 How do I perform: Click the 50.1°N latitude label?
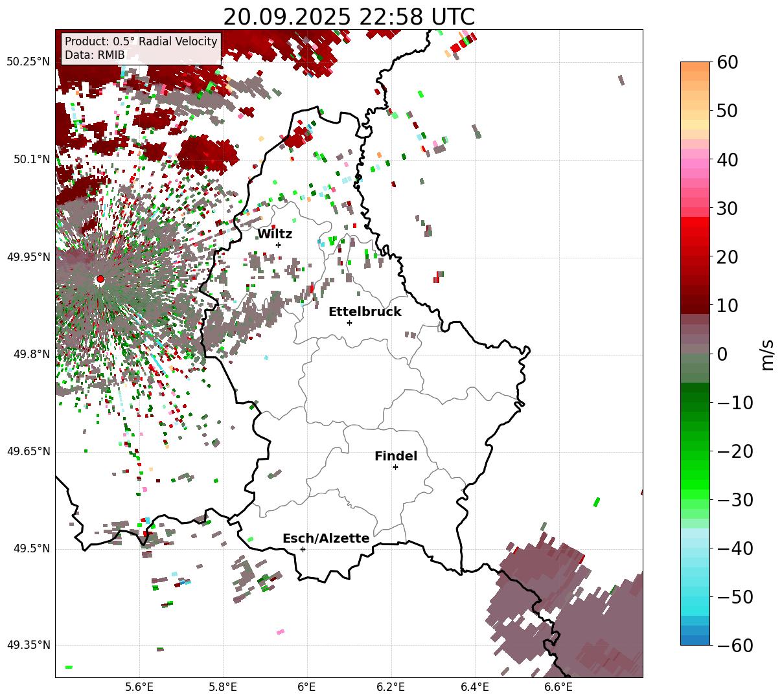click(31, 159)
